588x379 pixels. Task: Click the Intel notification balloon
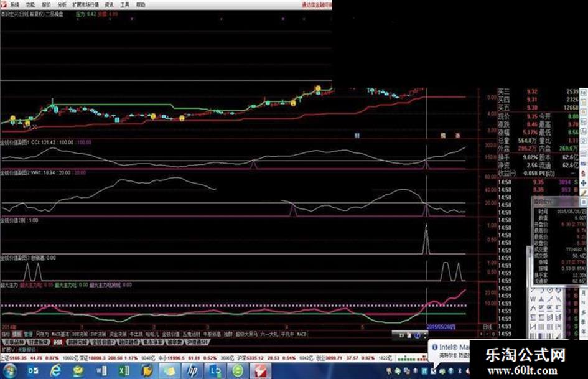click(449, 350)
